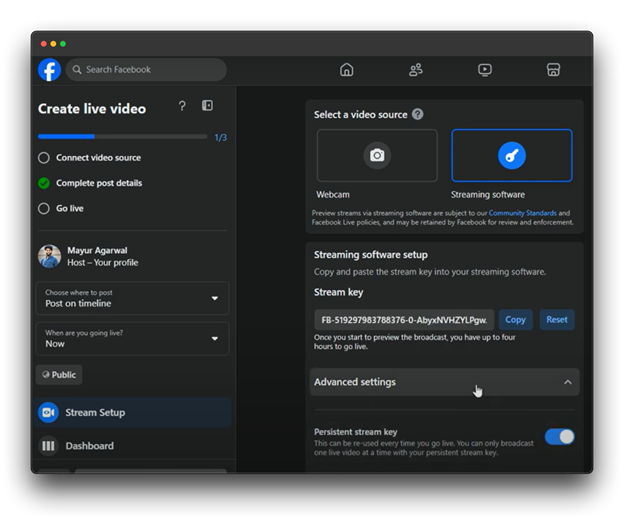Open the When are you going live dropdown

point(133,339)
